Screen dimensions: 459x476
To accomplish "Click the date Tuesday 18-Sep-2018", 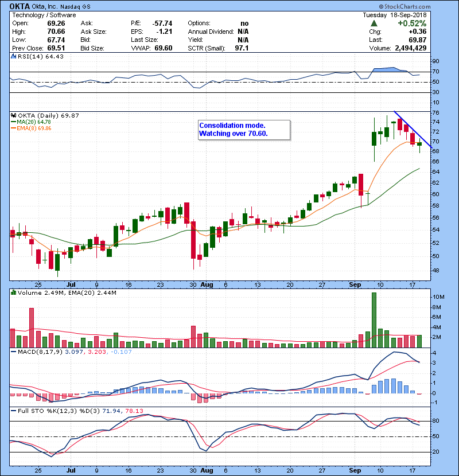I will [395, 15].
